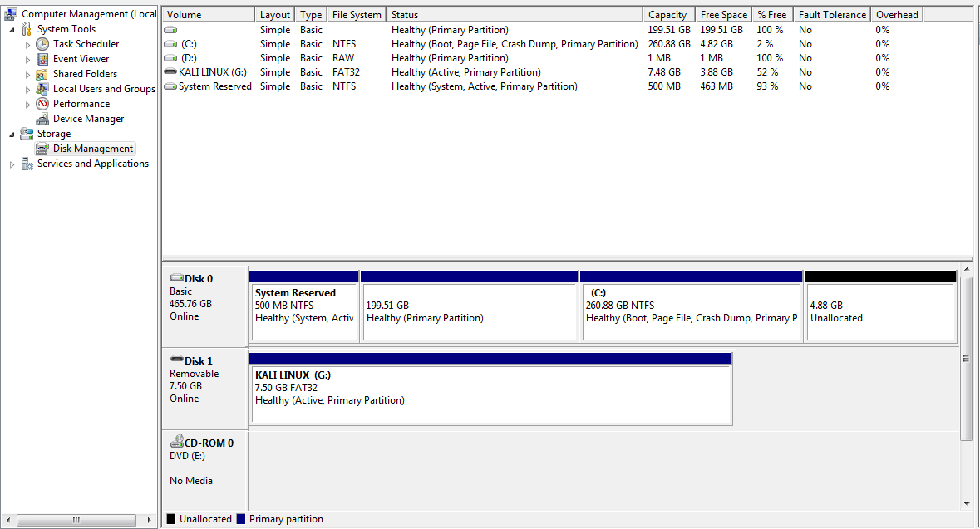Click the 463 MB free space value
The height and width of the screenshot is (529, 980).
(717, 86)
